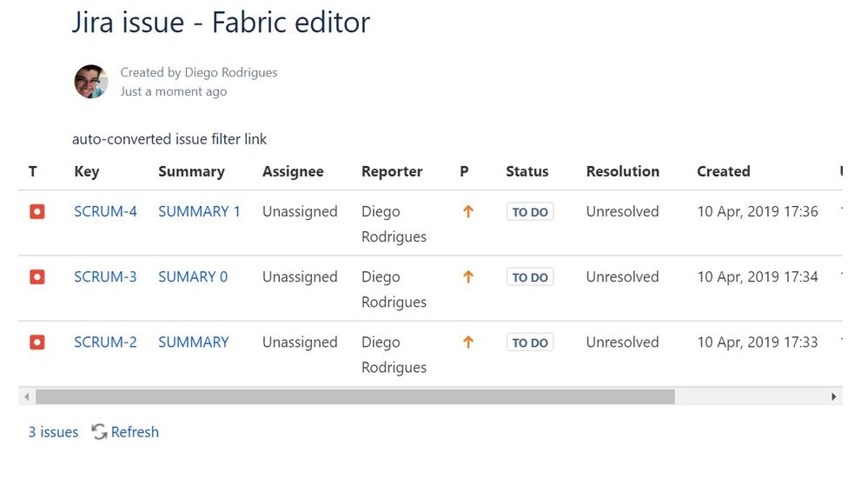Click the refresh circular arrows icon

99,432
